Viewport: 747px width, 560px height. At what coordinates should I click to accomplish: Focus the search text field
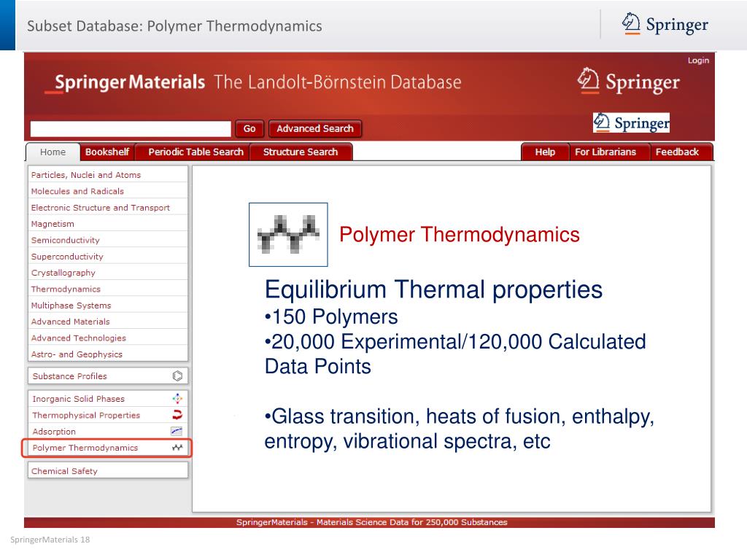click(131, 128)
